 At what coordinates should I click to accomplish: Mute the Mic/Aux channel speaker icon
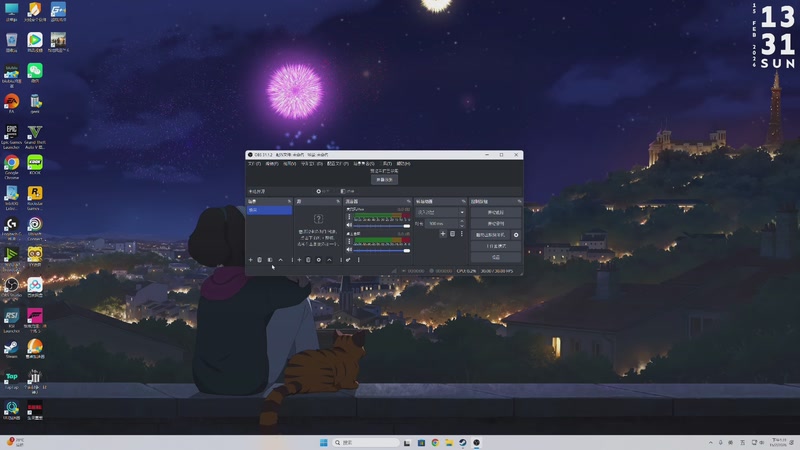(x=349, y=225)
